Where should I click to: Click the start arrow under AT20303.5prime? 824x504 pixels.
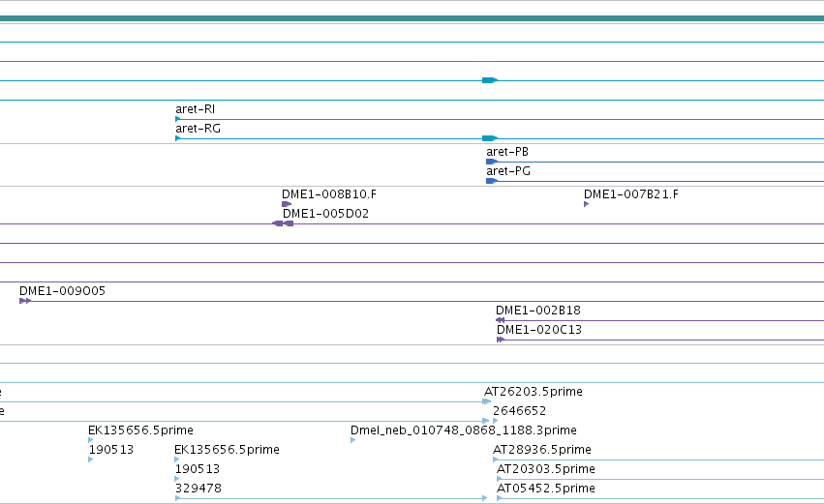500,479
